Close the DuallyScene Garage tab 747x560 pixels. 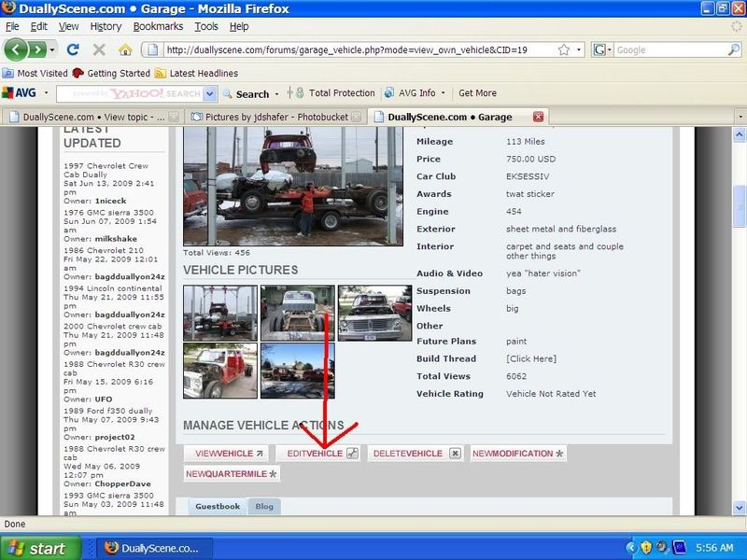pos(537,117)
